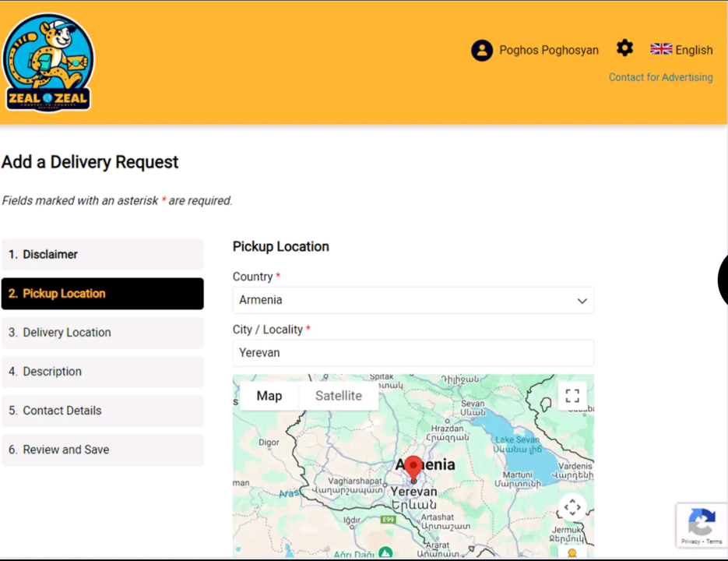Open the Country select showing Armenia
The width and height of the screenshot is (728, 561).
click(x=413, y=300)
